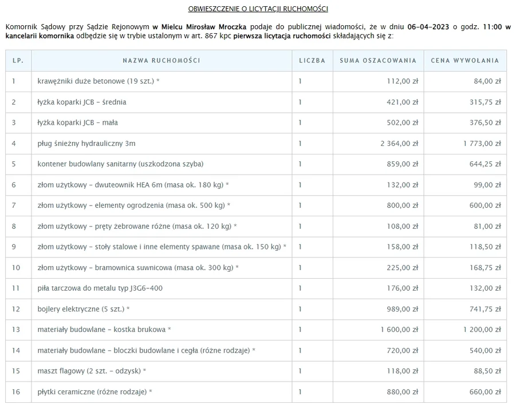
Task: Click złom użytkowy – stoły stalowe entry
Action: (162, 247)
